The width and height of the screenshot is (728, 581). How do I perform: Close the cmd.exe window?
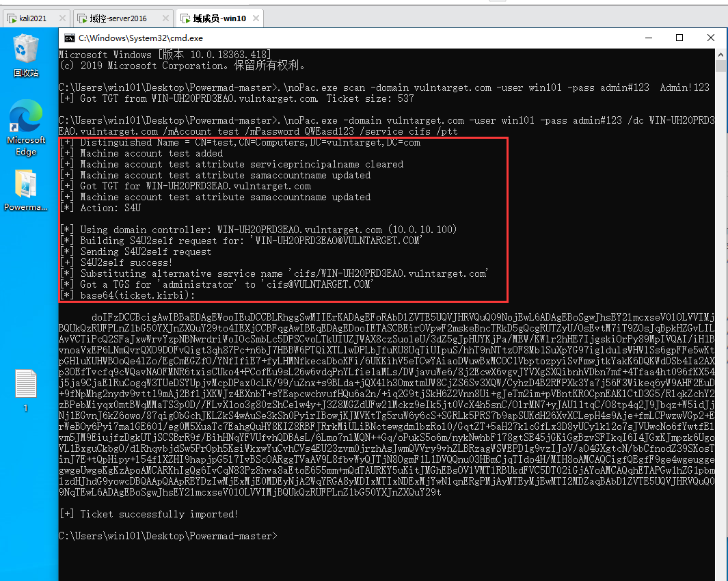[710, 38]
